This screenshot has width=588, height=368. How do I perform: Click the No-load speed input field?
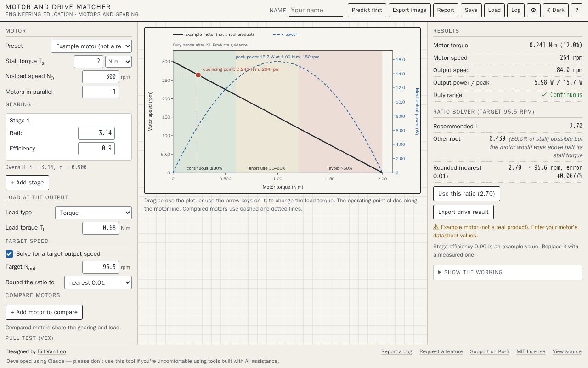(101, 77)
